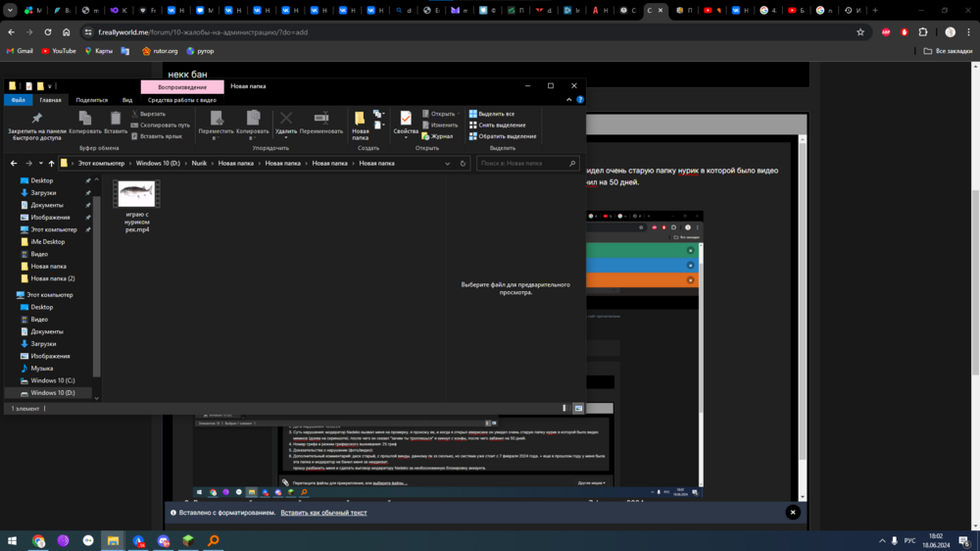Open Все закладки folder

pos(948,51)
